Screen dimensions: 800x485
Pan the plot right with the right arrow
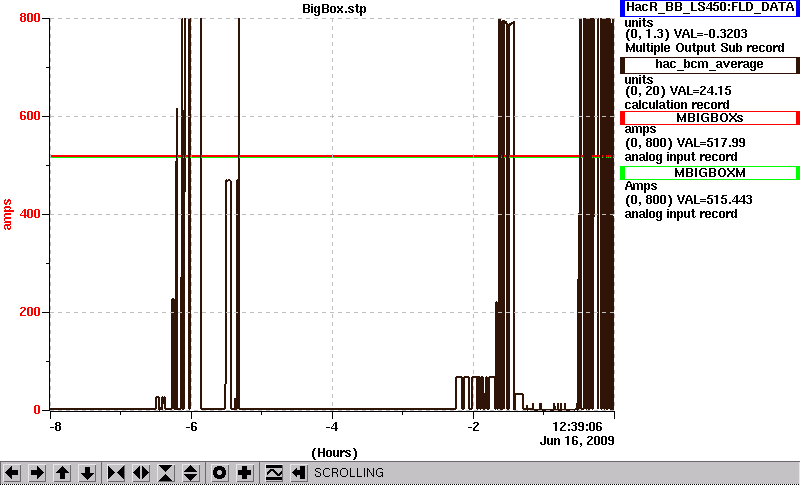(x=37, y=473)
